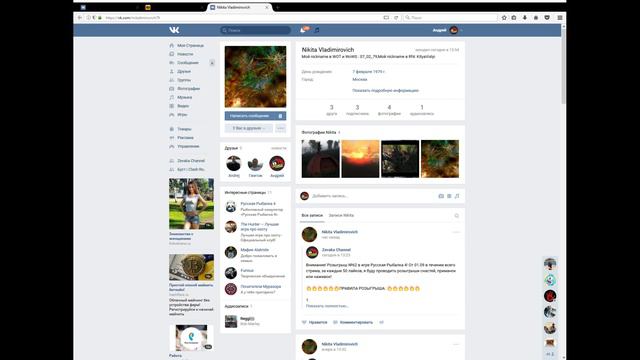
Task: Like the post via Нравится
Action: point(314,322)
